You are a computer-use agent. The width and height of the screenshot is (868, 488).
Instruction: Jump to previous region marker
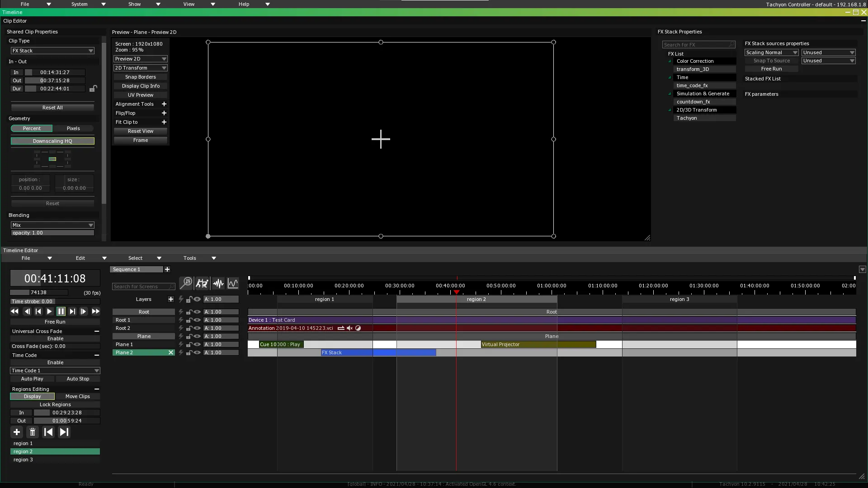tap(48, 432)
